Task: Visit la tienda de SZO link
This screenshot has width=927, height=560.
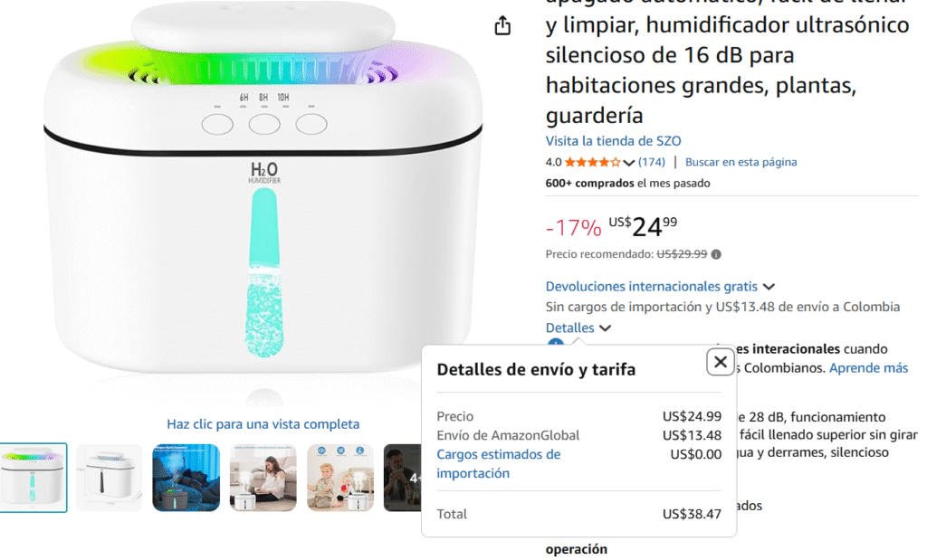Action: coord(613,141)
